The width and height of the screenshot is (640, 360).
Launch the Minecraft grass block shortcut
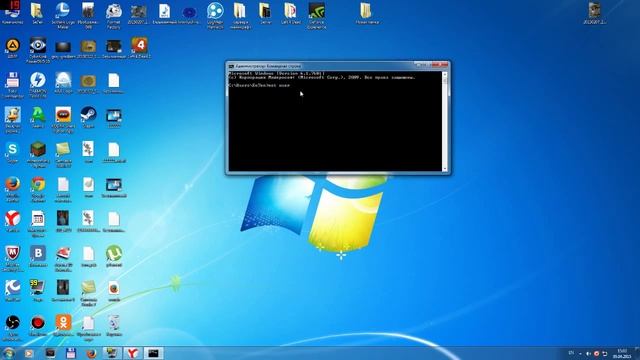[x=38, y=150]
